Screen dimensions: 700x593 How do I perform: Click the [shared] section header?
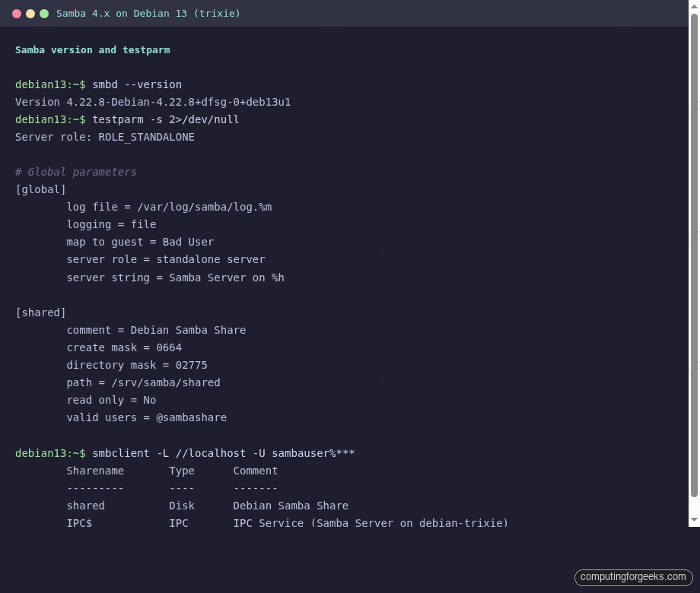(40, 312)
